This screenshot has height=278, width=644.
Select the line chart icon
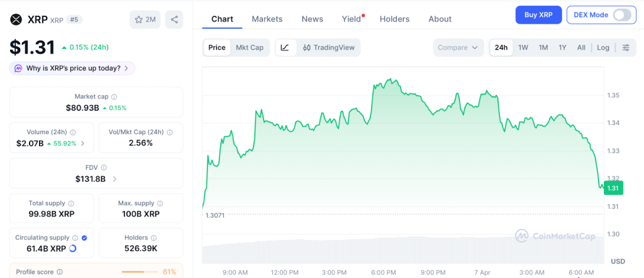285,48
